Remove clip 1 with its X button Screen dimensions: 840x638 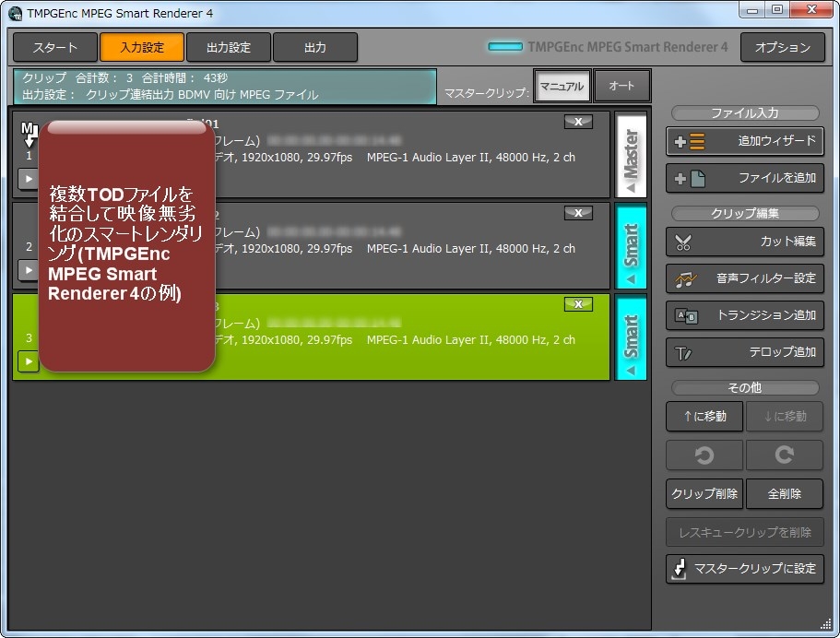point(578,122)
